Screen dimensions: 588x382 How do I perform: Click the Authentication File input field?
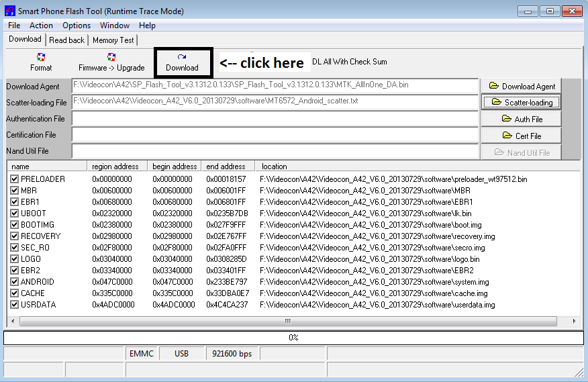275,119
